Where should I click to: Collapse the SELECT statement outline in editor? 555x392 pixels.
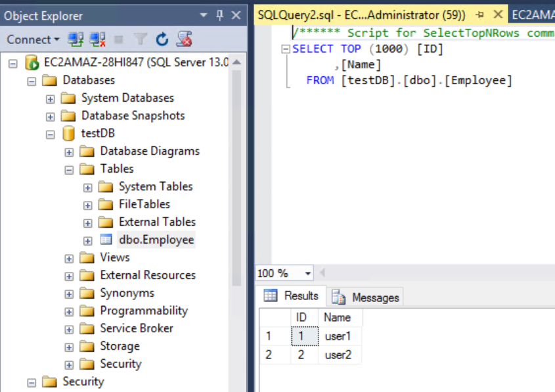point(285,49)
